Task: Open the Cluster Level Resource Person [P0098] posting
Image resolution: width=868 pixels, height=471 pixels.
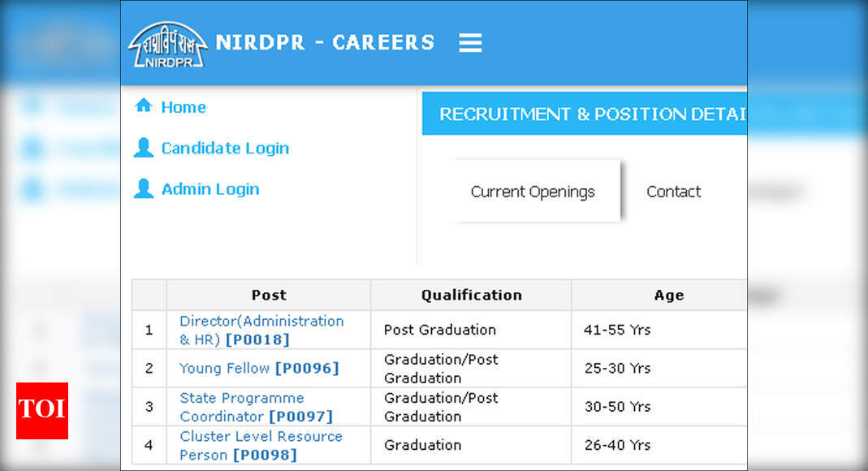Action: pos(261,445)
